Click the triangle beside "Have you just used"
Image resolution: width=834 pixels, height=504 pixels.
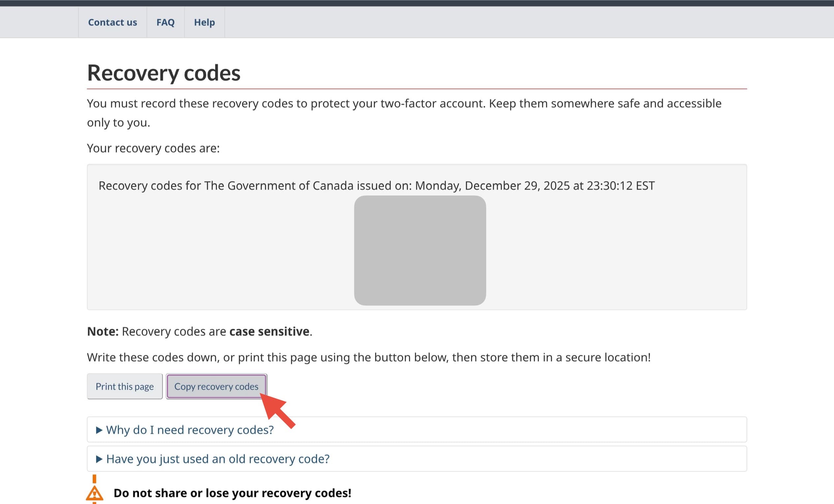pos(99,459)
